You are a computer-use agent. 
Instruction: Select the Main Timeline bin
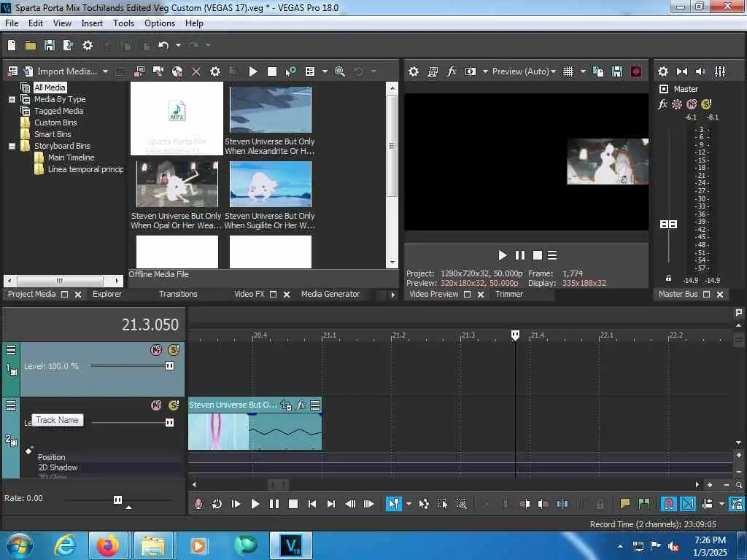(71, 157)
